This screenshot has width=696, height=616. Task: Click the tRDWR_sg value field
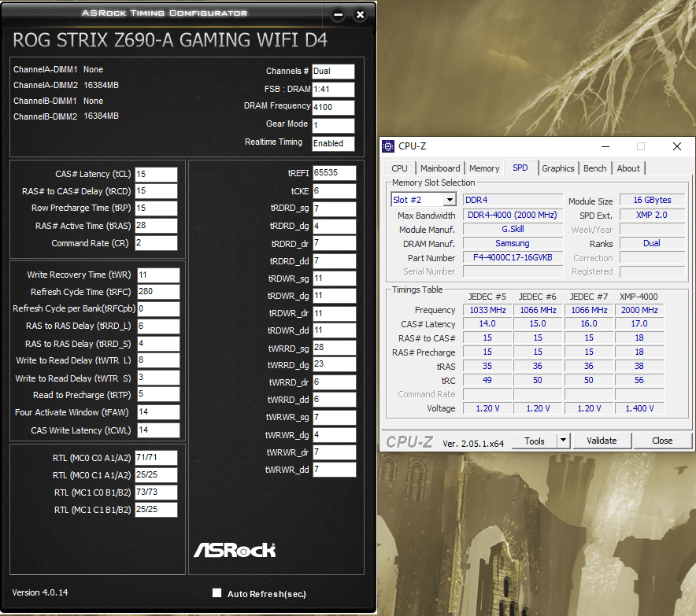(335, 278)
